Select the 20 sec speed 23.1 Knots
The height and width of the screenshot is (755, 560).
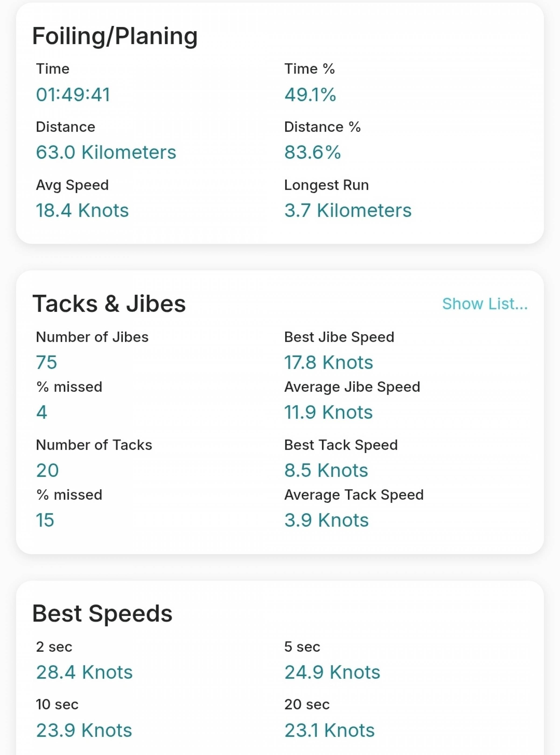(x=329, y=730)
